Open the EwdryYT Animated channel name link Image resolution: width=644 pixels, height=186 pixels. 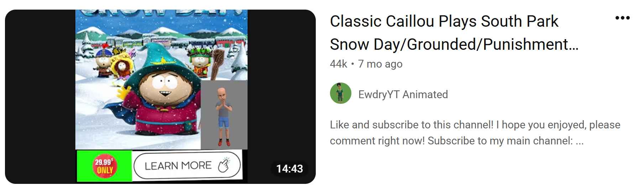403,94
